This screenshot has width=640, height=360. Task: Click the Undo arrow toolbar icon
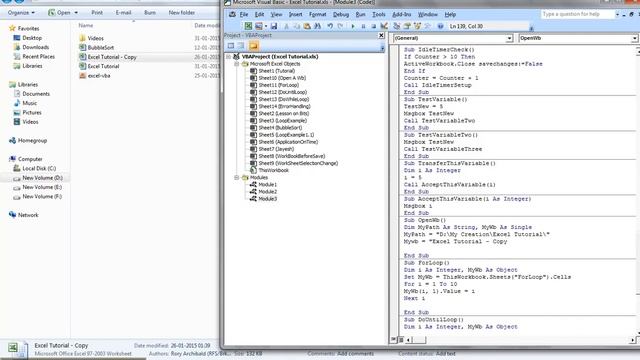330,26
